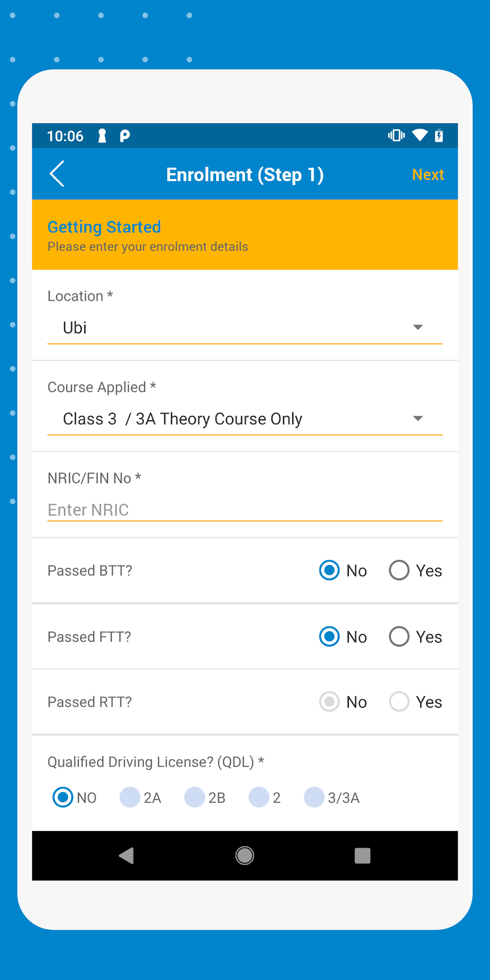Tap the battery charging icon
490x980 pixels.
440,136
